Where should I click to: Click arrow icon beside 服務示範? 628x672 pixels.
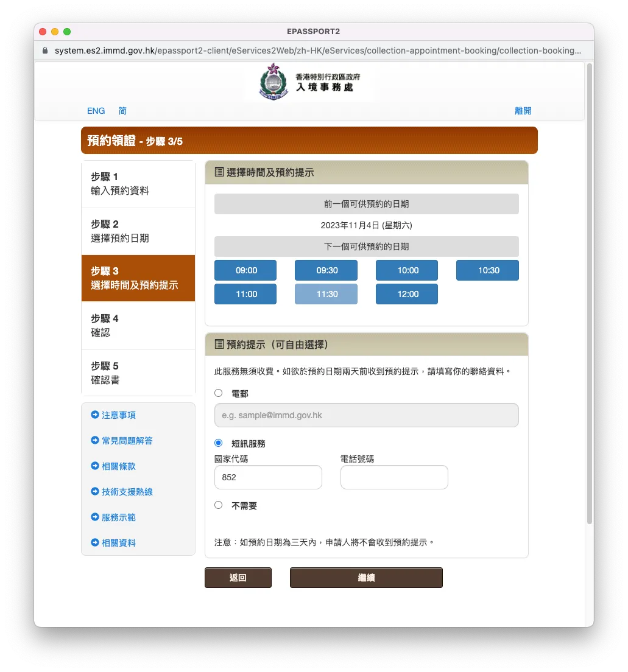[x=95, y=517]
